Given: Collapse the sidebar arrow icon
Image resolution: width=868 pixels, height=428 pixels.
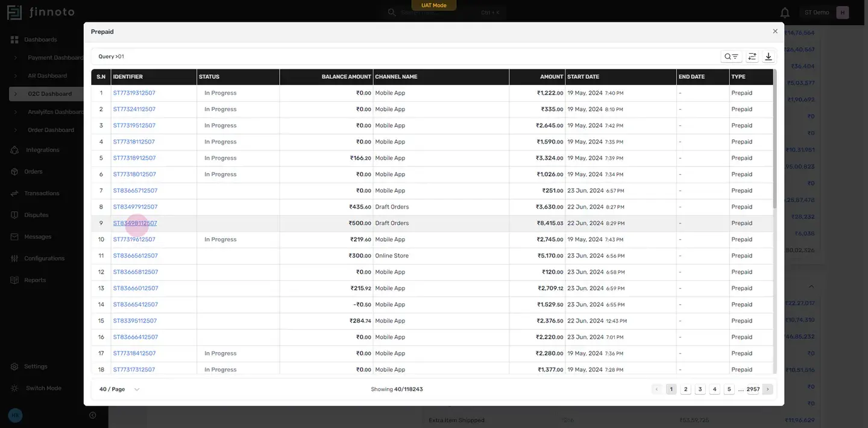Looking at the screenshot, I should (x=92, y=415).
